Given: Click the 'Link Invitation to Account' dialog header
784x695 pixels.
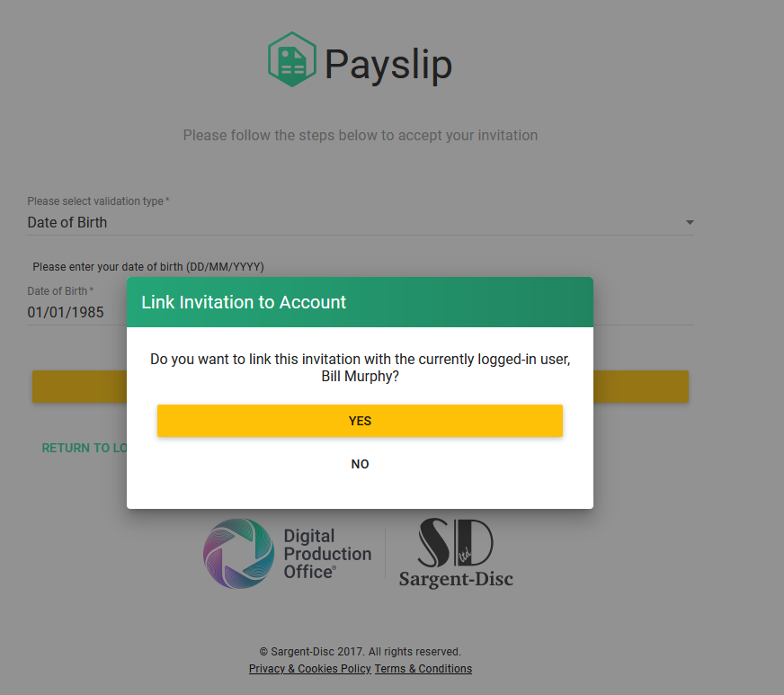Looking at the screenshot, I should 360,302.
